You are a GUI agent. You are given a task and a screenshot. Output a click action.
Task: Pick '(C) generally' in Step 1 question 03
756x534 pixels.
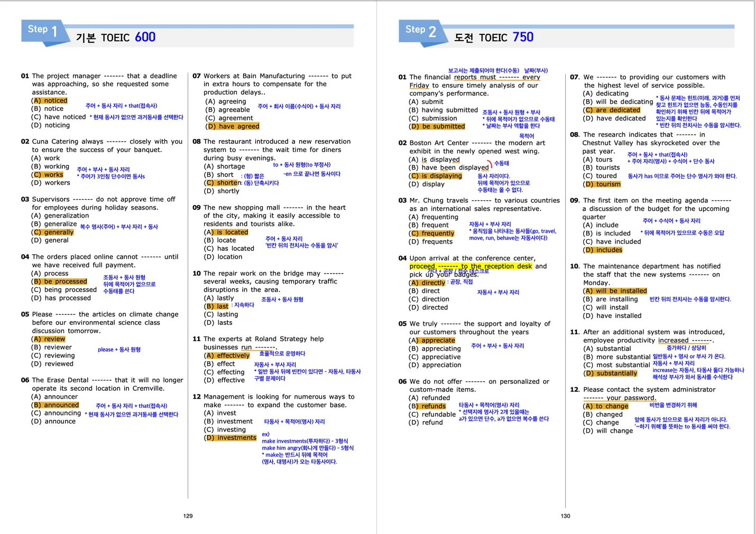(x=52, y=232)
